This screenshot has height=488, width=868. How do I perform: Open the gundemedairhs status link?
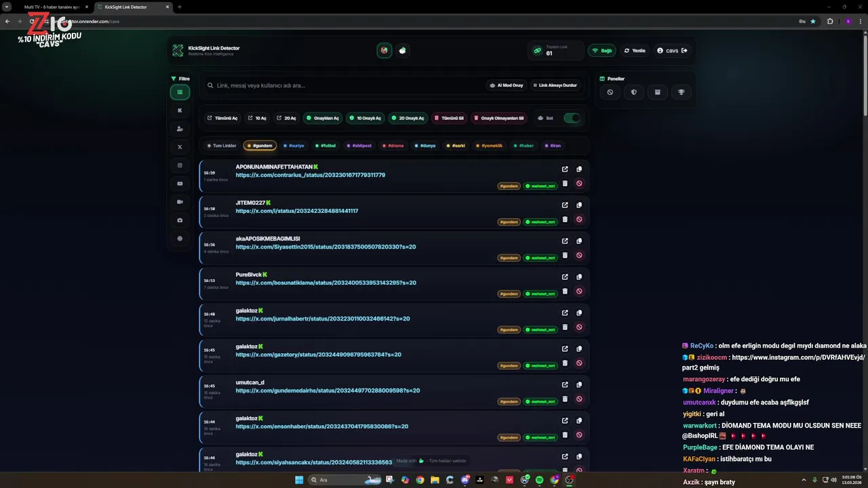click(328, 390)
